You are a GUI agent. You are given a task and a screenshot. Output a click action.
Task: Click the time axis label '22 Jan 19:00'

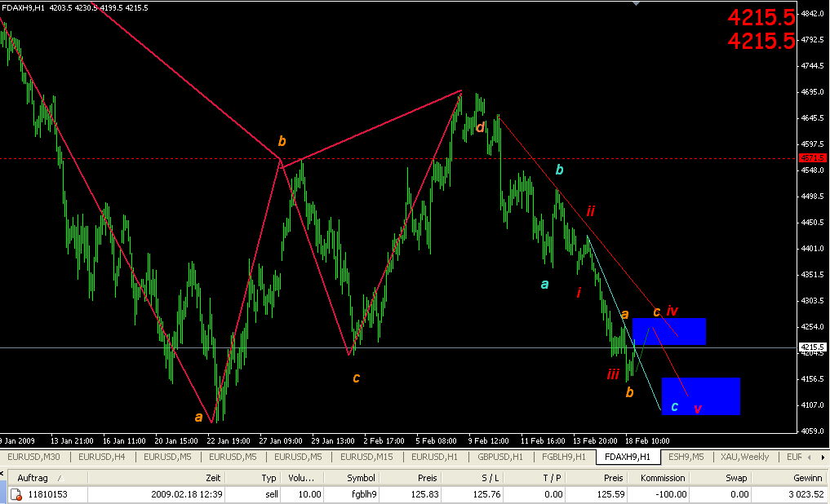229,440
